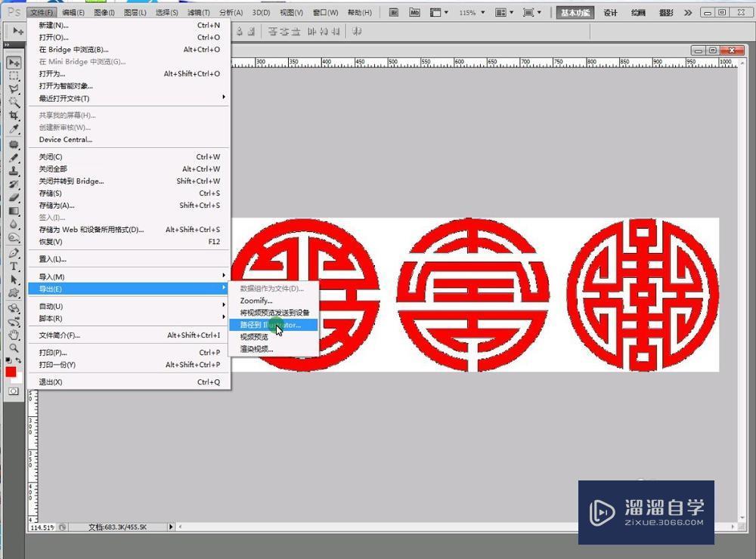
Task: Toggle Quick Mask mode
Action: 14,391
